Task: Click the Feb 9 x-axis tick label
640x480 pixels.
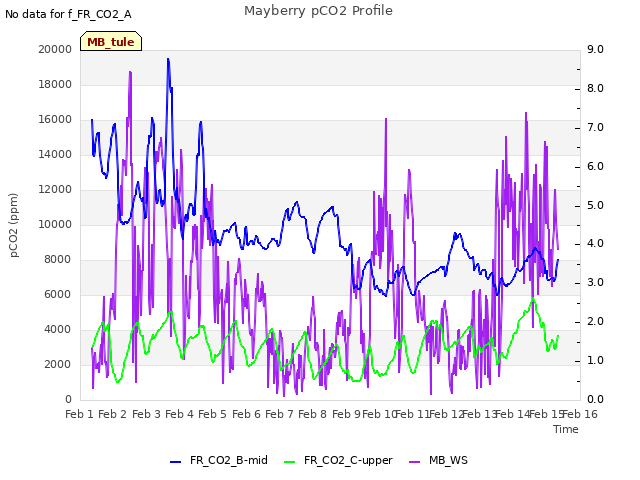Action: [x=346, y=414]
